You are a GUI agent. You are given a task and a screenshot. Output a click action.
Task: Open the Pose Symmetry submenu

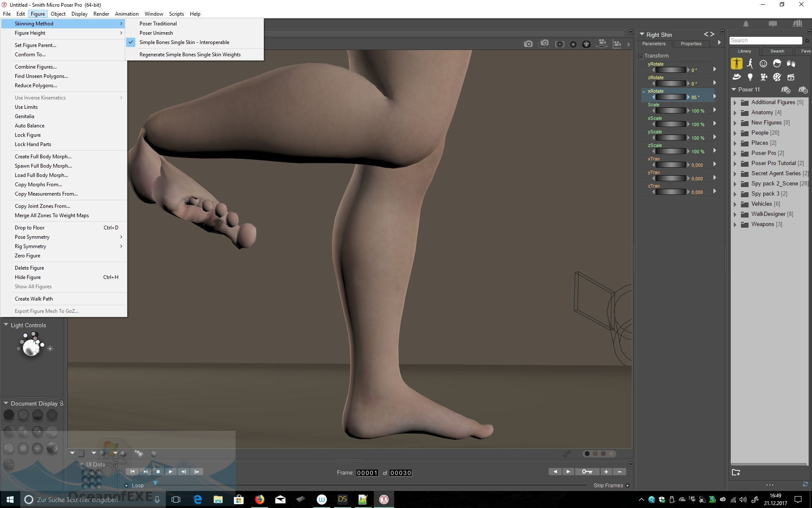point(63,237)
